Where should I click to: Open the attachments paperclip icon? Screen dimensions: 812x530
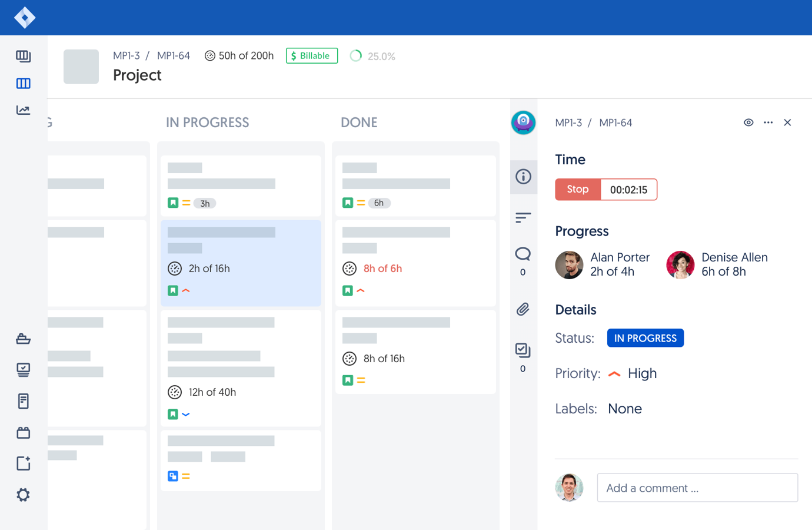point(523,309)
